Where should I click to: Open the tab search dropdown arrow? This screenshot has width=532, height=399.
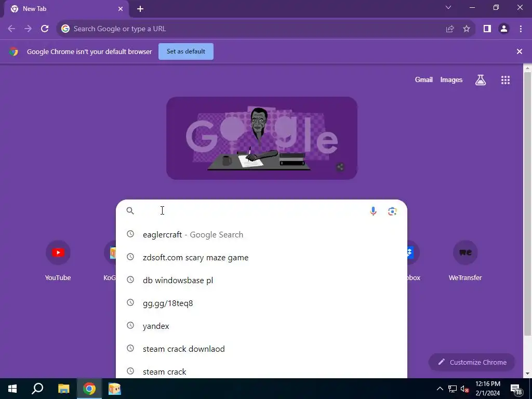click(448, 7)
